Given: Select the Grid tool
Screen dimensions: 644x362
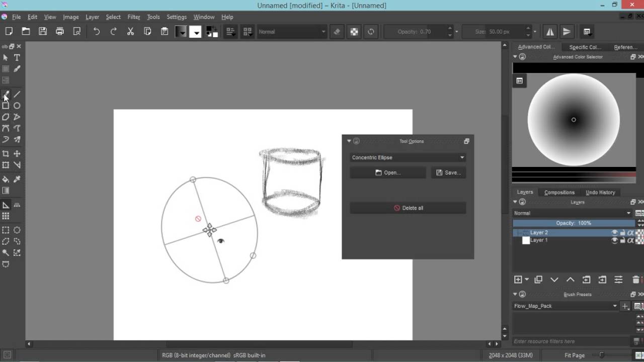Looking at the screenshot, I should pos(6,216).
